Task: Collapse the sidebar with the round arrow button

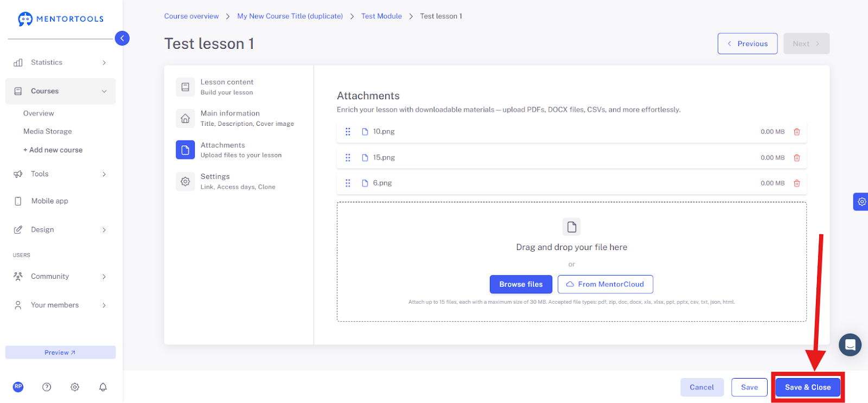Action: pyautogui.click(x=122, y=38)
